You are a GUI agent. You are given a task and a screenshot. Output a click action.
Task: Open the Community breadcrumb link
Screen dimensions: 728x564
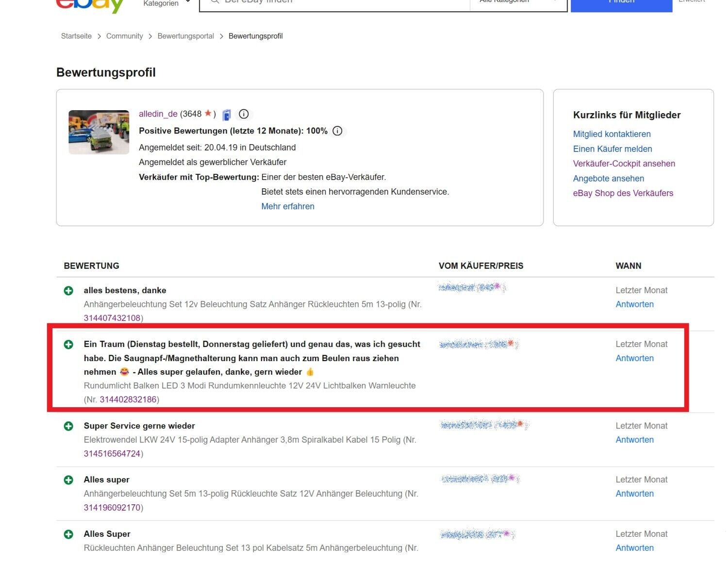124,36
